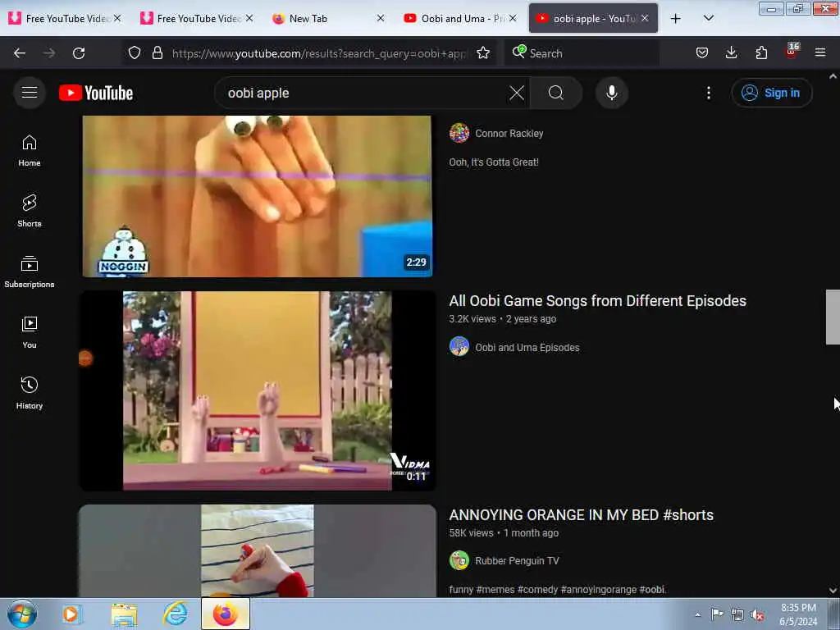
Task: Open Oobi and Uma Episodes channel name
Action: pyautogui.click(x=527, y=347)
